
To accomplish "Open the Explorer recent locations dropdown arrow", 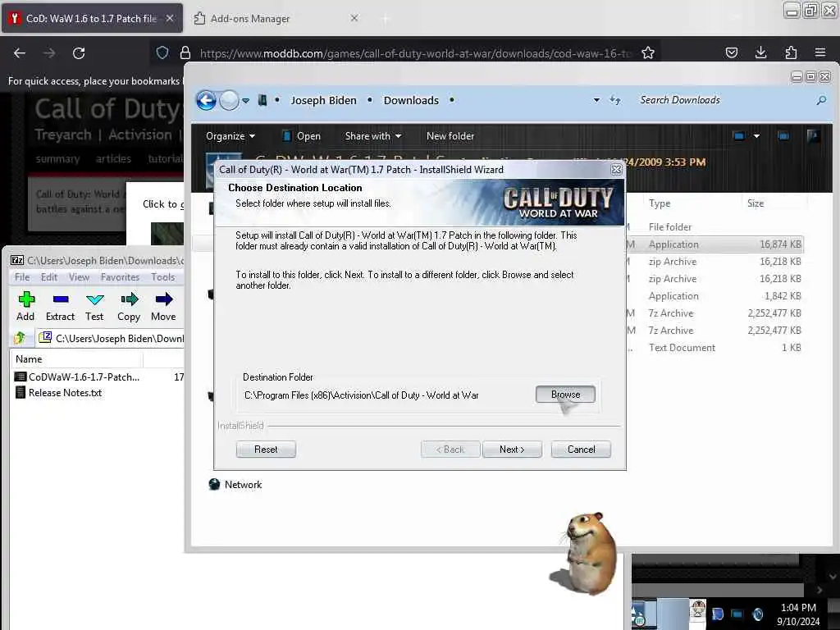I will 245,101.
